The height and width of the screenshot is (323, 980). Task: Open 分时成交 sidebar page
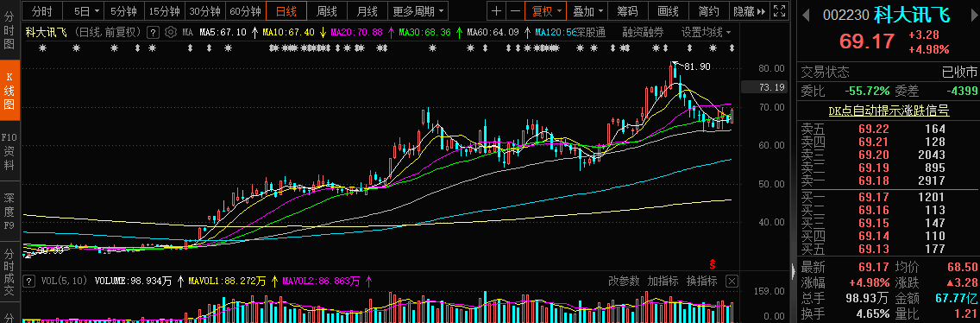pyautogui.click(x=9, y=273)
